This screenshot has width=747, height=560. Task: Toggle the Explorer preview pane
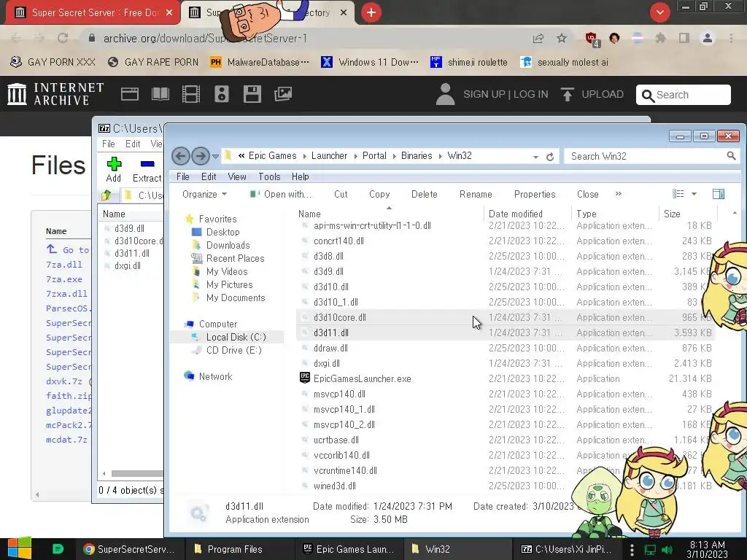pyautogui.click(x=719, y=194)
